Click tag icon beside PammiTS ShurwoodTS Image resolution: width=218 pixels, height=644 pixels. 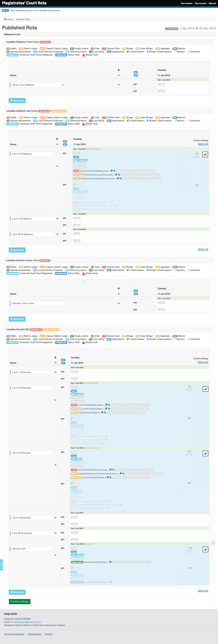[x=119, y=175]
